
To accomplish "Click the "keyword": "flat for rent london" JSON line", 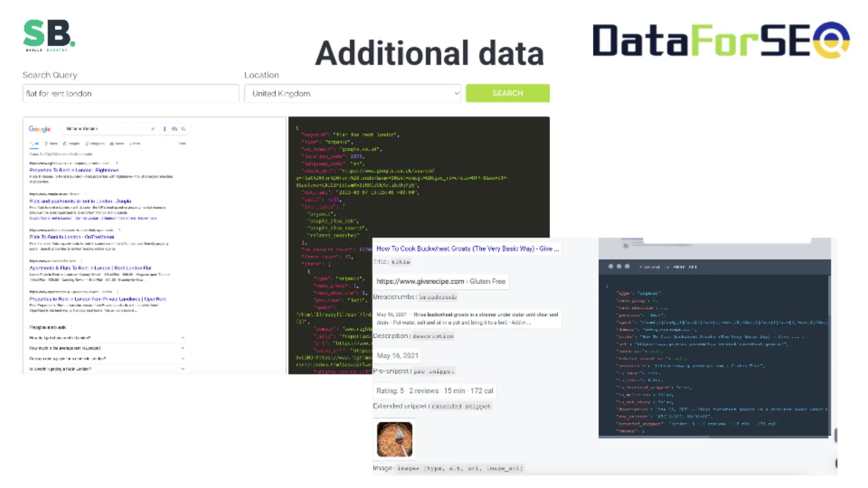I will point(349,134).
